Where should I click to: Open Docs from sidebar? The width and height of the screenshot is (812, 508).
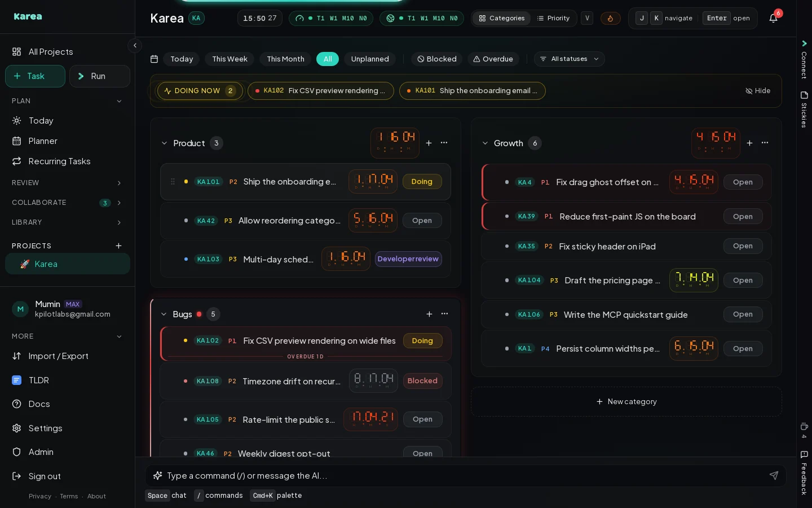pyautogui.click(x=68, y=404)
